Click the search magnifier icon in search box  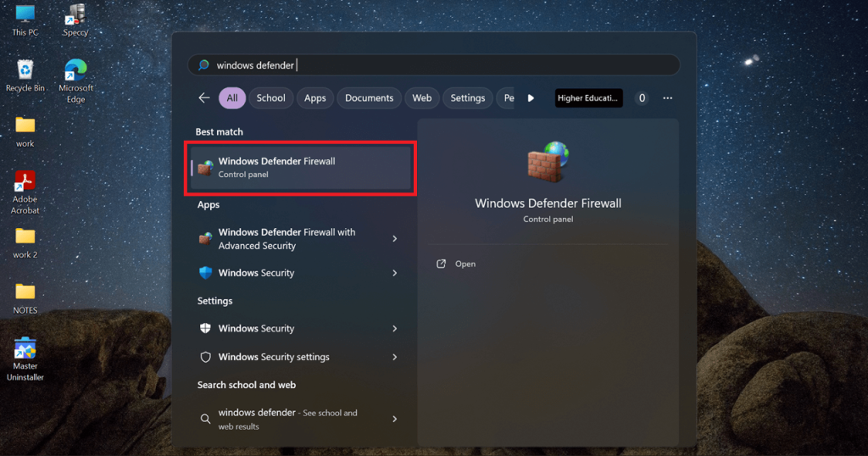[203, 64]
